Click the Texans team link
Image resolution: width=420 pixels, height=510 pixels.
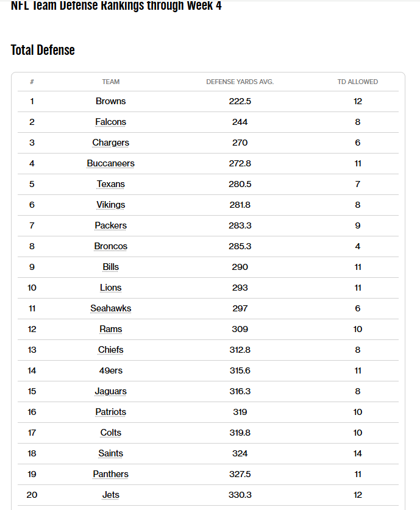pyautogui.click(x=111, y=184)
